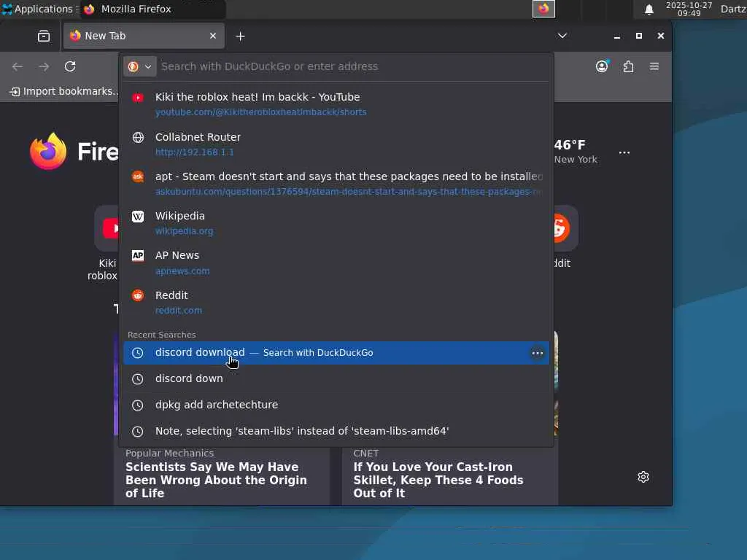Click Import bookmarks toolbar button

(64, 91)
